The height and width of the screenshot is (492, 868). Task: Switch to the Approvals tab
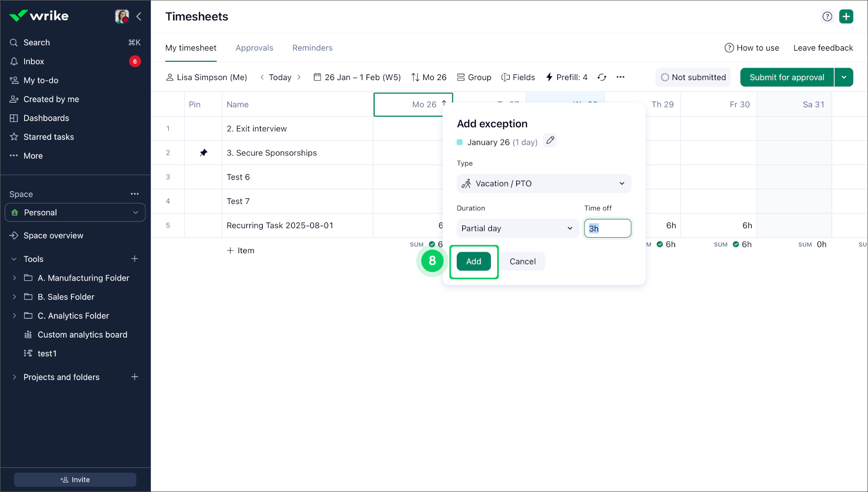click(x=254, y=48)
